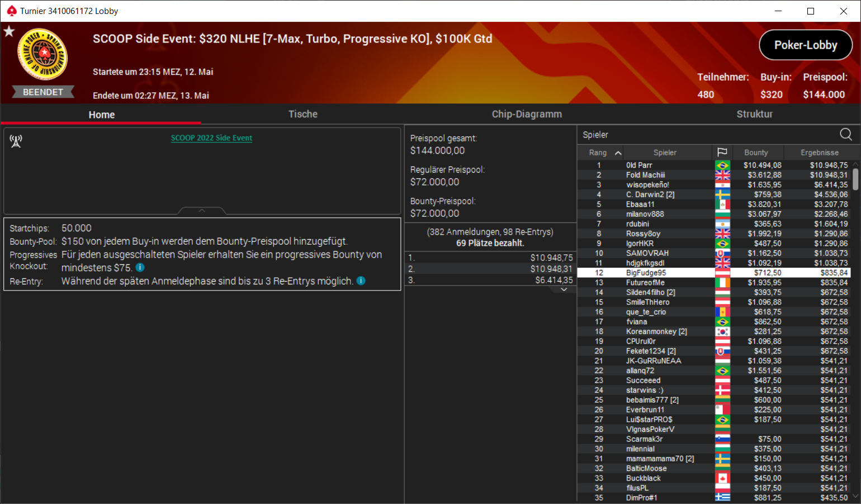Open the progressive bounty info icon
Screen dimensions: 861x504
click(140, 268)
